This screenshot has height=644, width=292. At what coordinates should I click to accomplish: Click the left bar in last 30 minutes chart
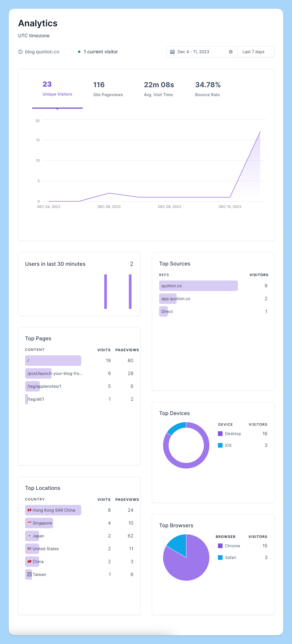[x=106, y=291]
